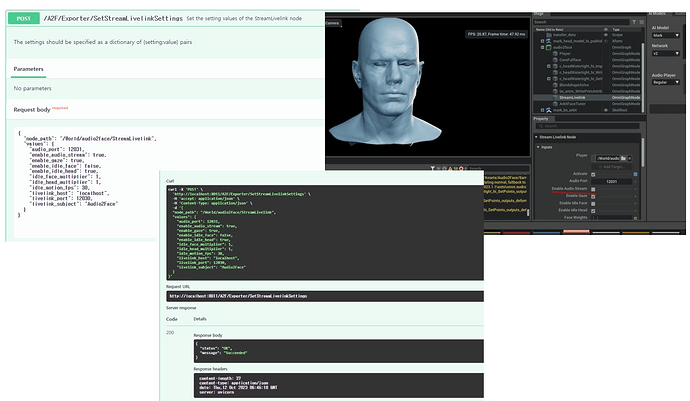Click the A2fArkitFaceTuner node icon
The height and width of the screenshot is (401, 690).
tap(555, 104)
